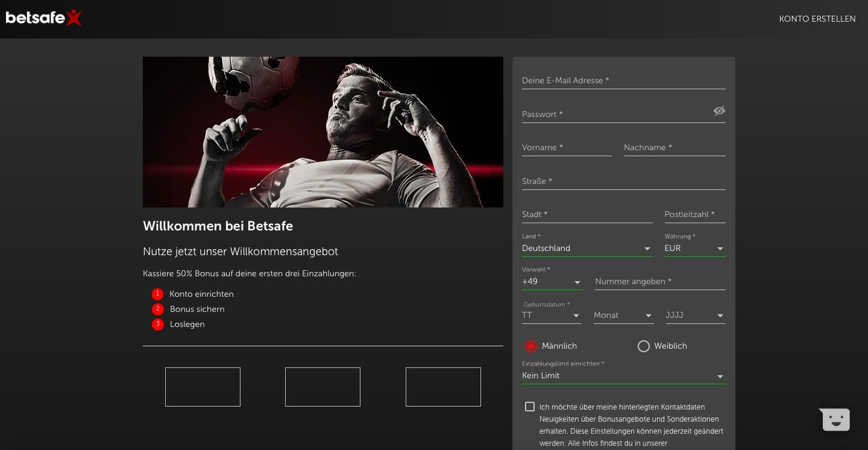Click step 3 Loslegen
The height and width of the screenshot is (450, 868).
[x=179, y=325]
